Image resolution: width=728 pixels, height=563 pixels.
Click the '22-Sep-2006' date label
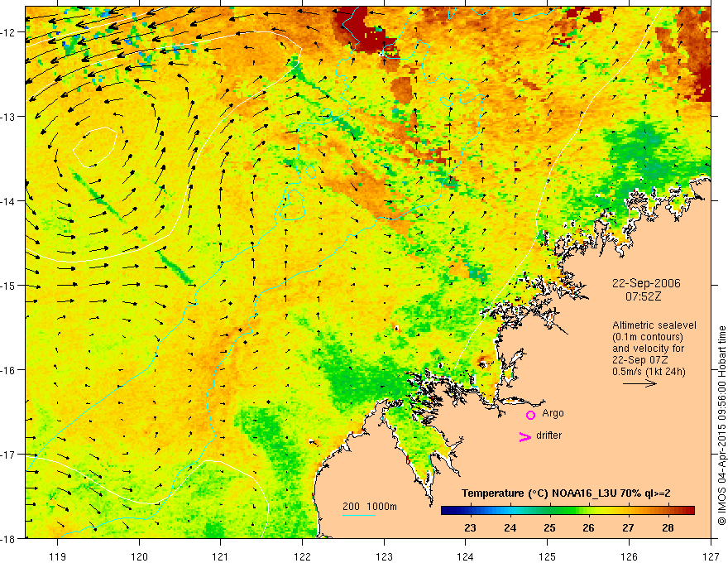tap(646, 283)
